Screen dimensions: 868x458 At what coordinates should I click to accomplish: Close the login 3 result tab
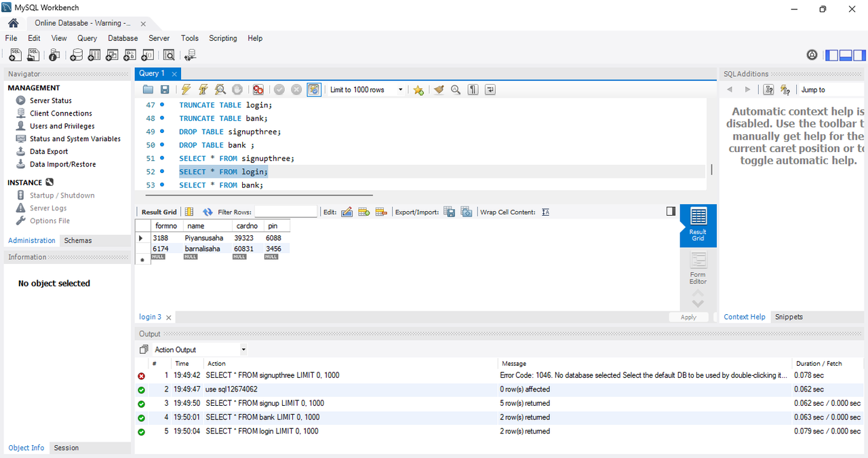[x=169, y=318]
